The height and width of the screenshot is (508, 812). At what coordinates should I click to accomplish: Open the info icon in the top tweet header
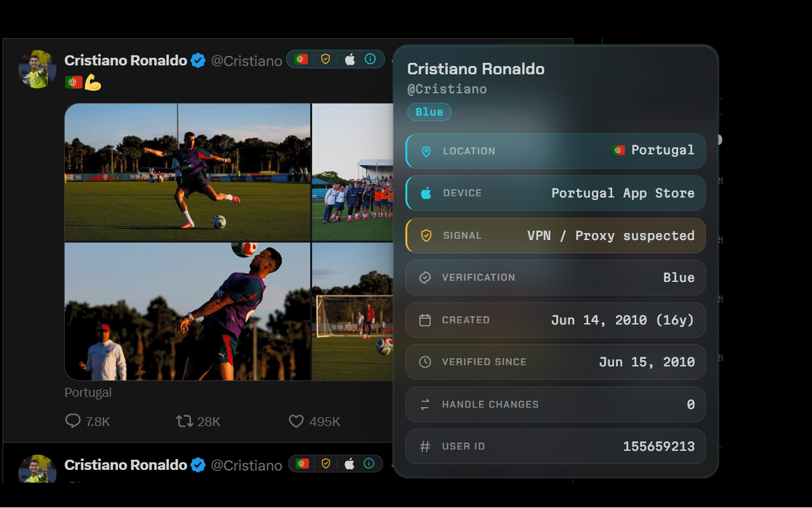click(370, 59)
